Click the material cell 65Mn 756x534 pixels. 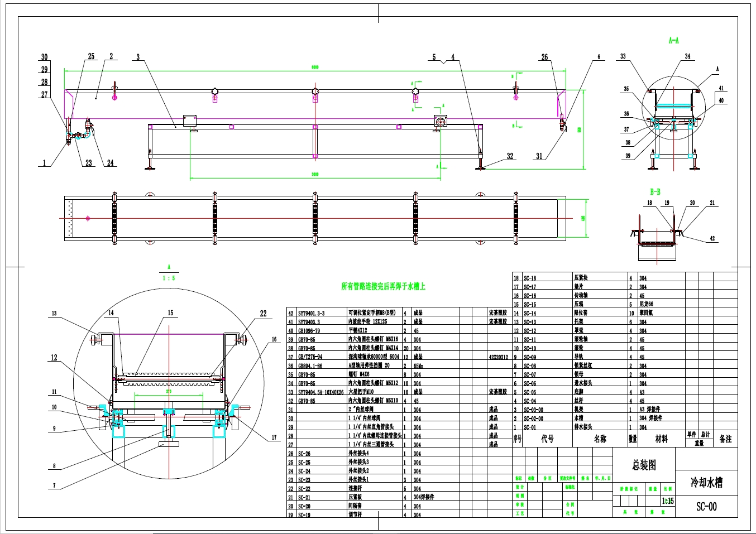point(418,366)
